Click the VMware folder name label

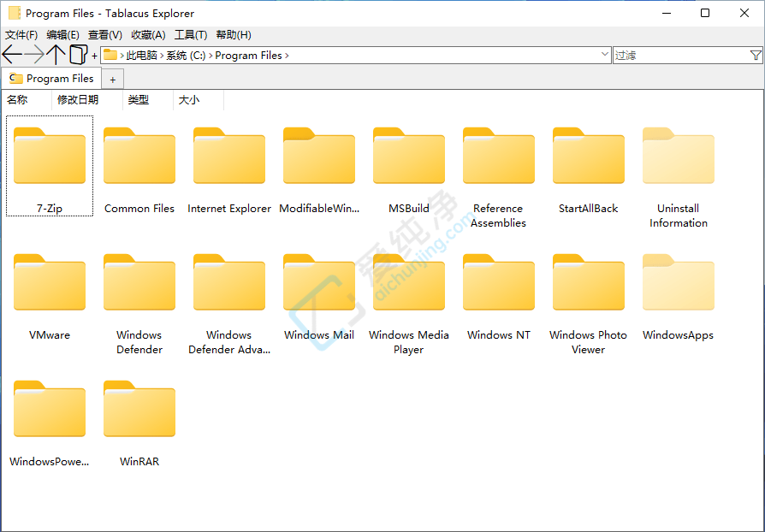[50, 335]
